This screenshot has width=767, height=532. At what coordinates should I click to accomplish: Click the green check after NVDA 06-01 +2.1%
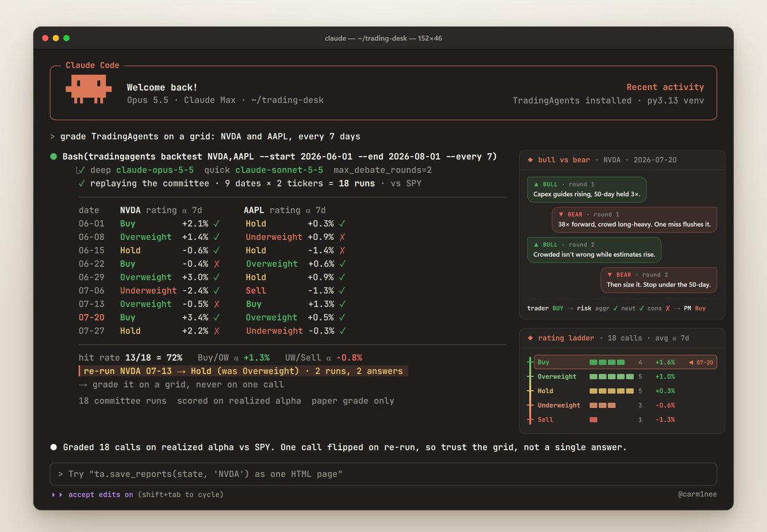coord(217,224)
